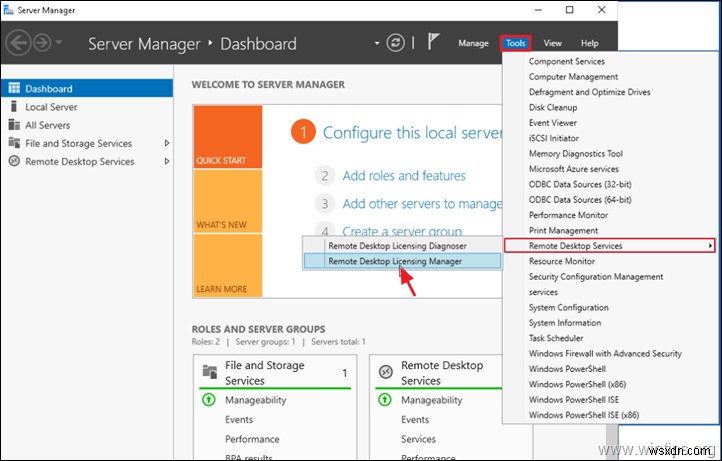Expand File and Storage Services arrow
722x461 pixels.
tap(167, 143)
